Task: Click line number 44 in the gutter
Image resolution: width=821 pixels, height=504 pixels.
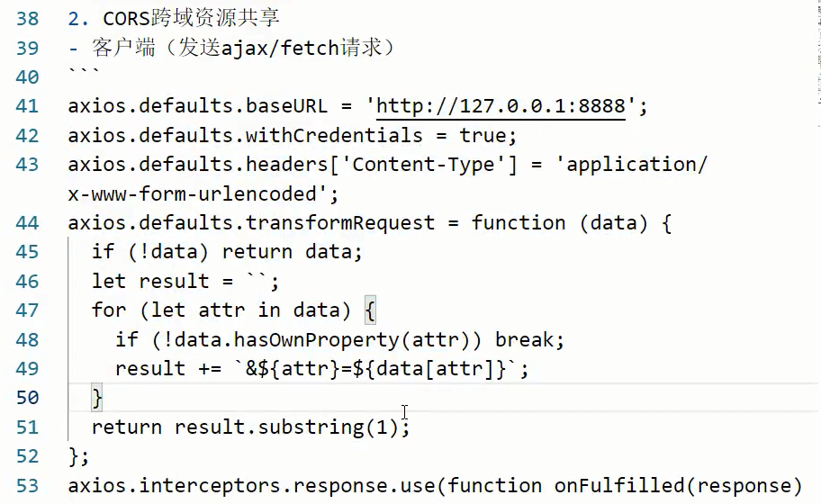Action: coord(27,223)
